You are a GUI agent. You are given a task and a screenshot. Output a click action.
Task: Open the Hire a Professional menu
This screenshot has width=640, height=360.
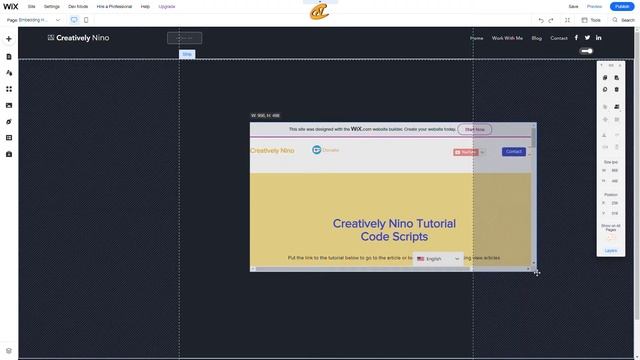point(114,7)
